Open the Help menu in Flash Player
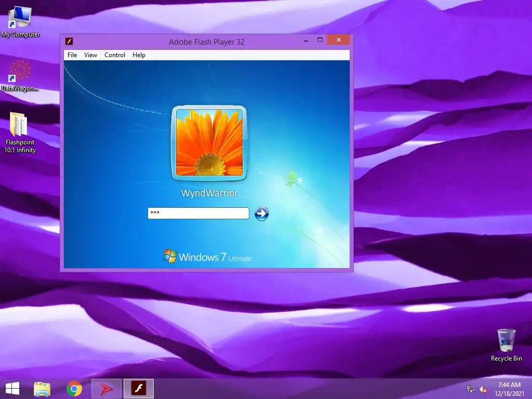Screen dimensions: 532x399 (139, 55)
